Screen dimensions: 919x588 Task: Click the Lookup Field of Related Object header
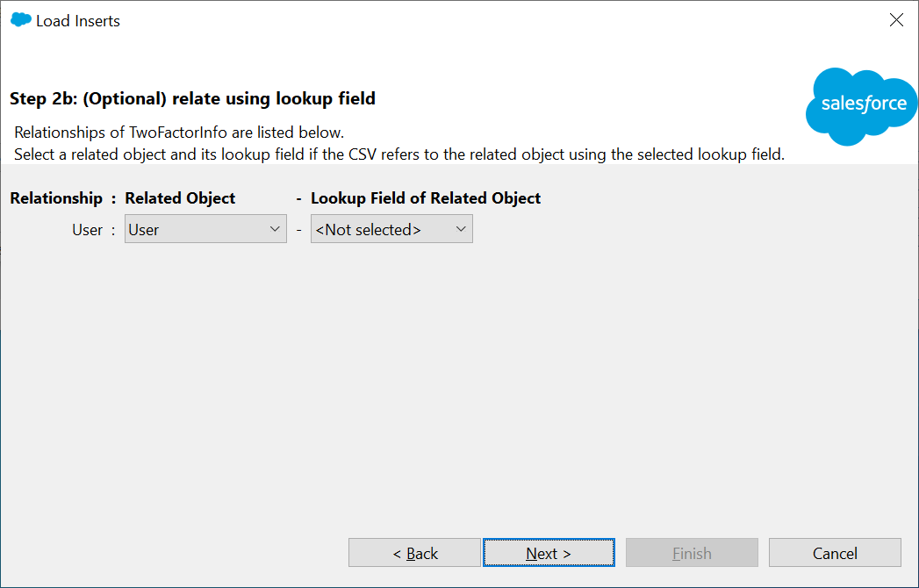[x=426, y=198]
